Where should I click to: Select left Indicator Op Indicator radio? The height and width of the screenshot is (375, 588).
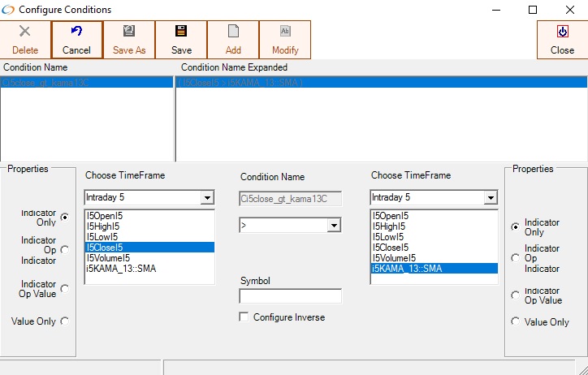[x=64, y=250]
